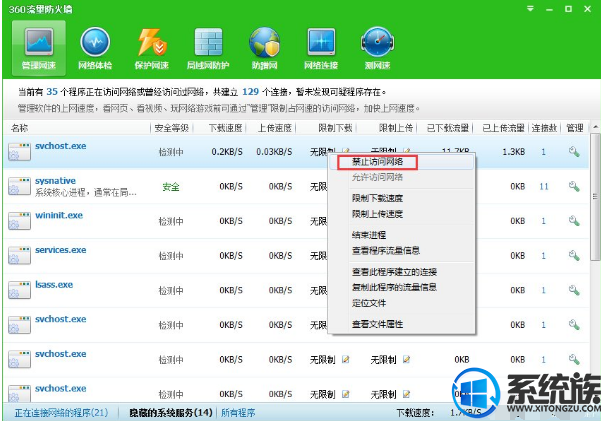Click the scrollbar up arrow of the list

(x=595, y=127)
